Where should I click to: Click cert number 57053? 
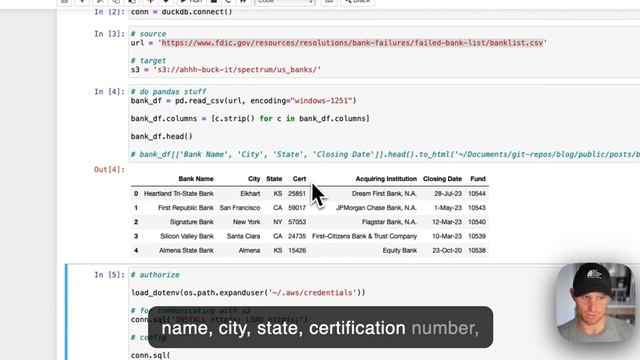coord(297,222)
